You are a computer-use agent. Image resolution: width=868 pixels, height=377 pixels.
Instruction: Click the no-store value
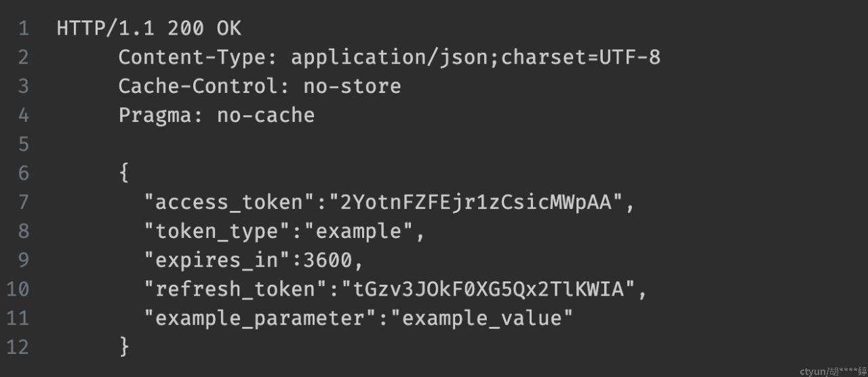pos(352,86)
